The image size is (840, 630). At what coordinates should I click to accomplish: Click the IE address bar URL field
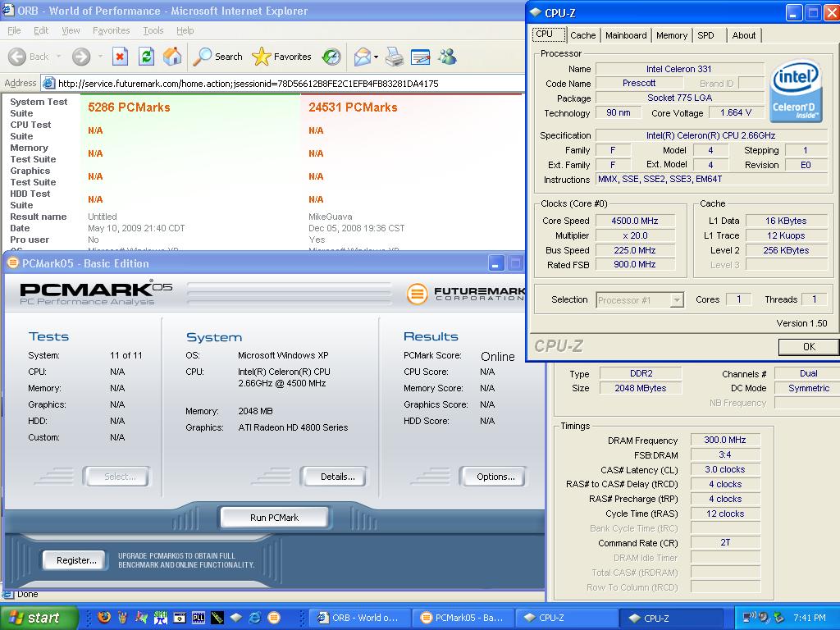(284, 84)
